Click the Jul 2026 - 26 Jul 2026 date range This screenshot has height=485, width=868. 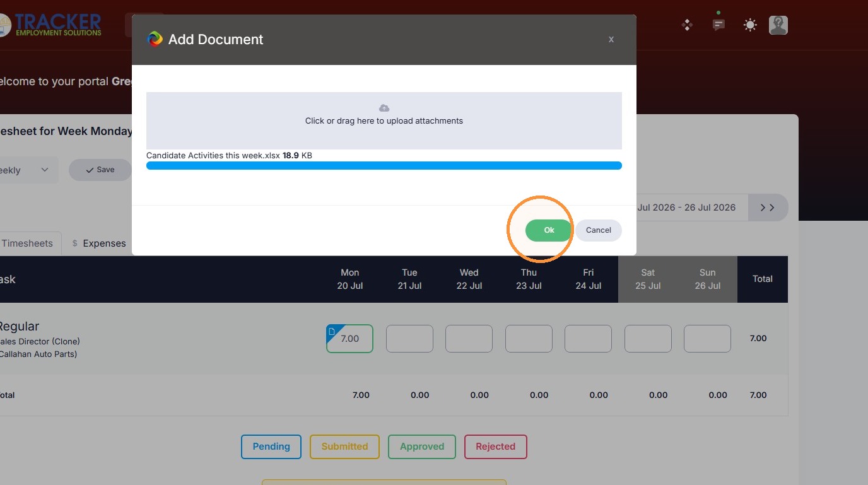point(686,207)
